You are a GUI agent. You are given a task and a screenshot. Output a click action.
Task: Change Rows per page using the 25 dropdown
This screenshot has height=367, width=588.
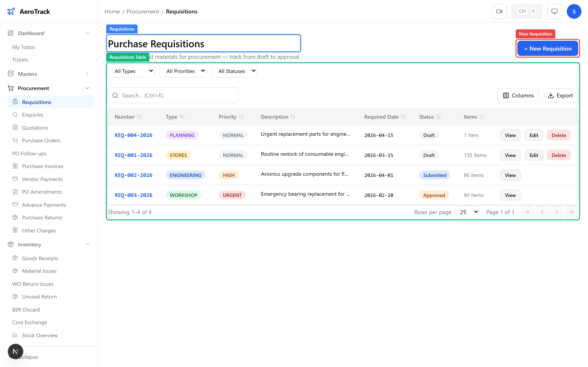point(467,212)
